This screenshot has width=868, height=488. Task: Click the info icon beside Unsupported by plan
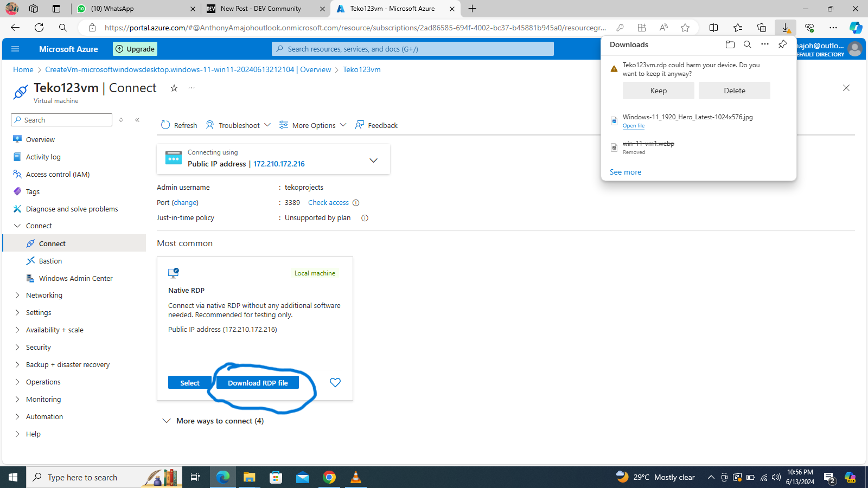tap(365, 218)
